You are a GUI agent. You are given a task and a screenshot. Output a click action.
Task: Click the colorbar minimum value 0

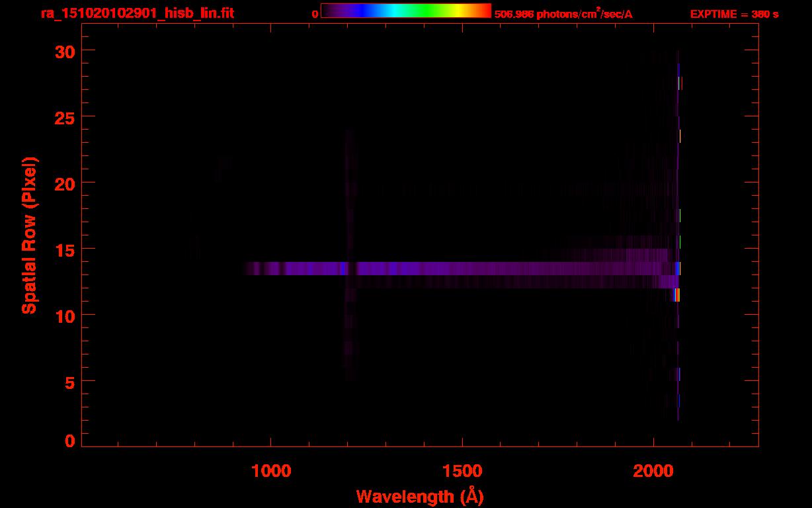click(x=315, y=14)
